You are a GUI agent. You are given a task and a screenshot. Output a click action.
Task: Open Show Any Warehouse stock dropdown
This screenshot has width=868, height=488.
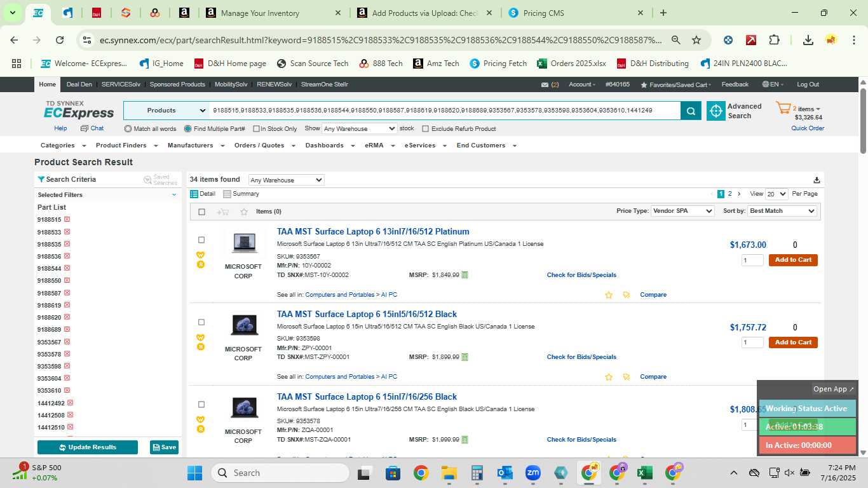[x=360, y=128]
